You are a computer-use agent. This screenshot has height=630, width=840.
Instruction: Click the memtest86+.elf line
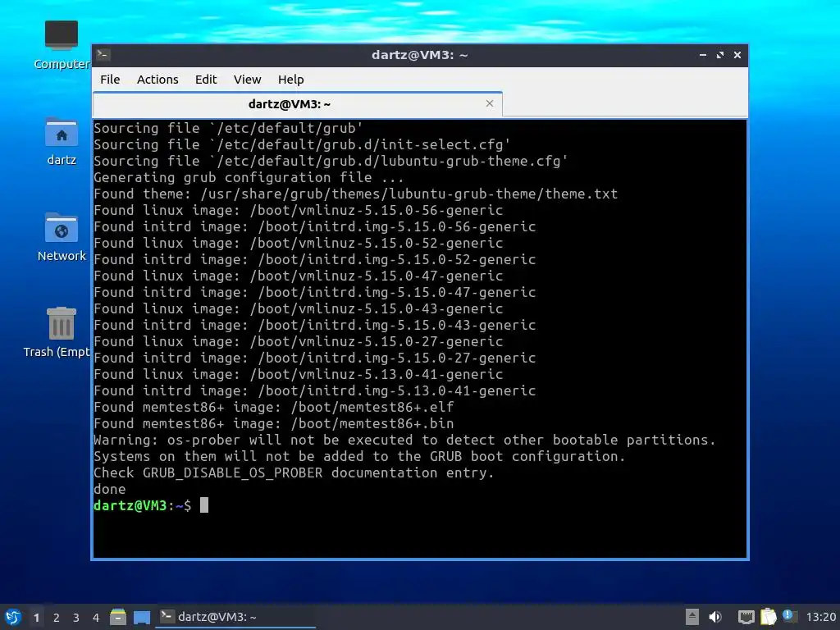274,407
